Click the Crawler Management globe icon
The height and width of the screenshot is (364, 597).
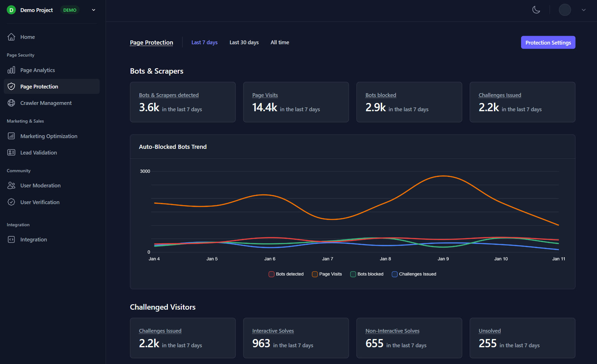click(x=11, y=103)
